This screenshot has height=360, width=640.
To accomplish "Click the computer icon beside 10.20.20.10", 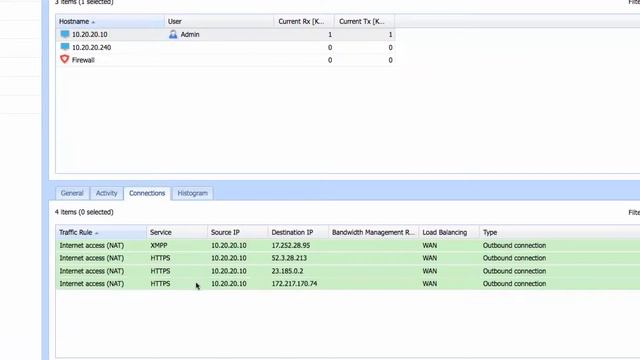I will (65, 34).
